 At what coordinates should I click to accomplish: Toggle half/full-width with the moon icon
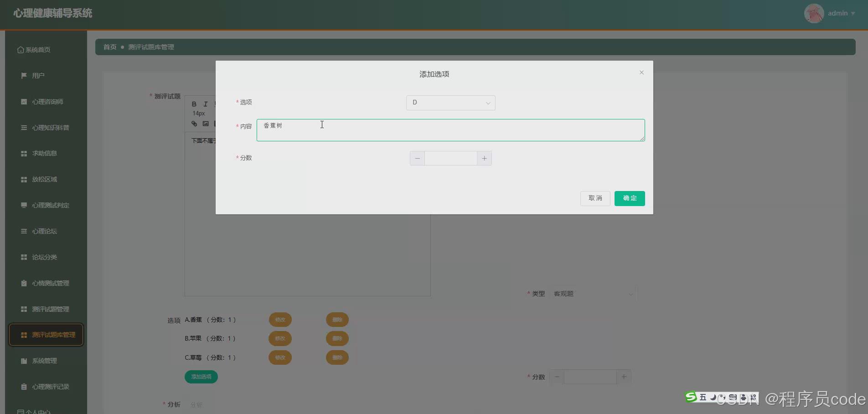[713, 397]
